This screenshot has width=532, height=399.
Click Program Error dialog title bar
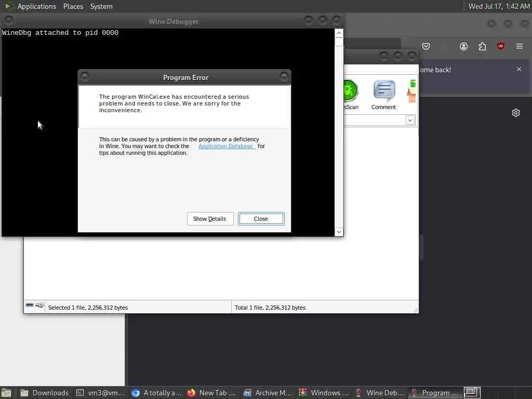tap(185, 77)
